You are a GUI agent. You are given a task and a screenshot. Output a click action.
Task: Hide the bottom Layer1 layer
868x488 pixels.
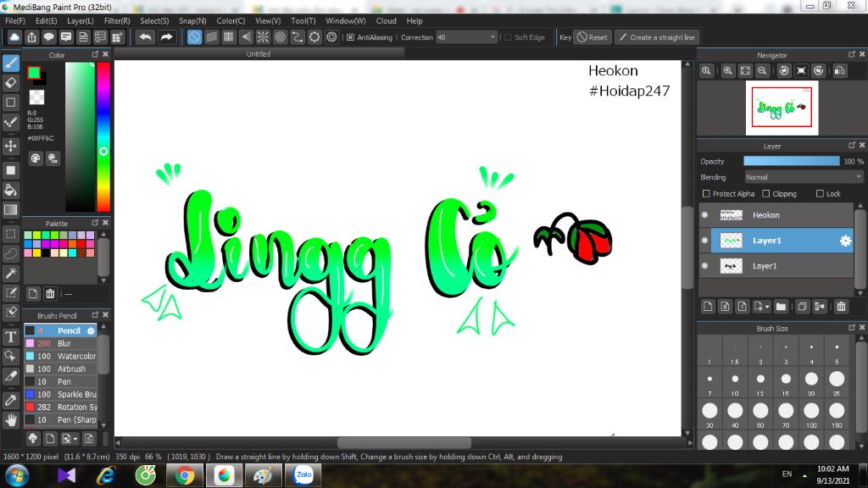click(704, 266)
